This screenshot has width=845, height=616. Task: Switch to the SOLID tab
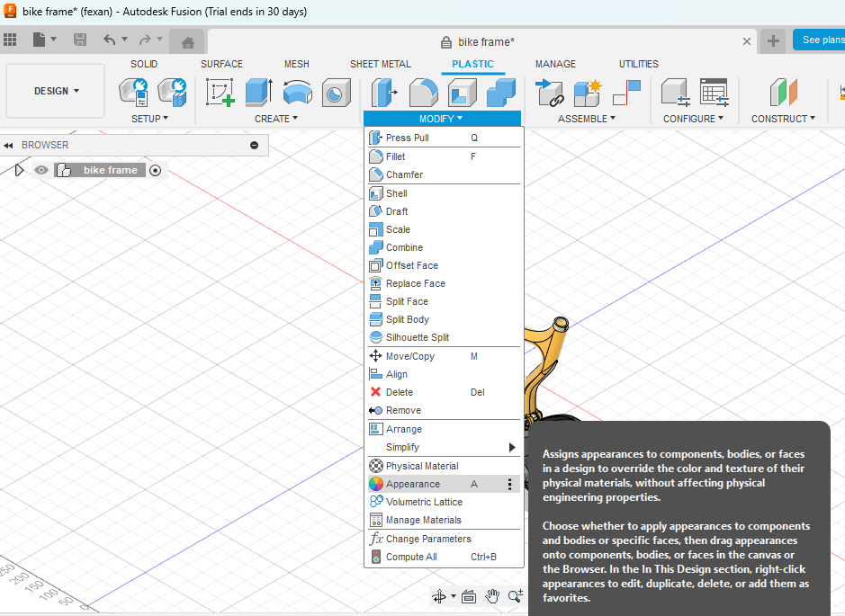144,64
